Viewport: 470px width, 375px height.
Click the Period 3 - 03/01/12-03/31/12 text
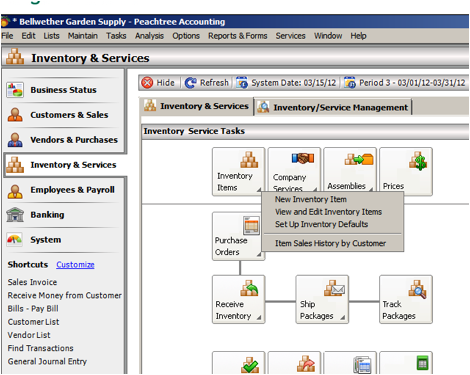pos(412,83)
